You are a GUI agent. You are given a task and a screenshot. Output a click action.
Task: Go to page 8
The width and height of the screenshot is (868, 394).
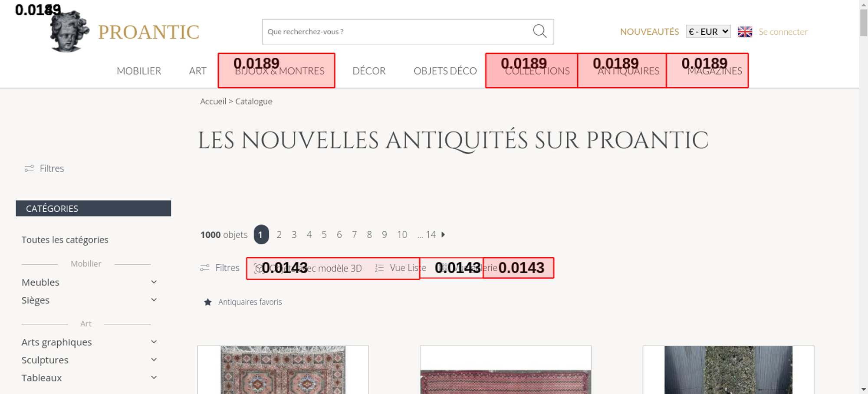coord(369,234)
